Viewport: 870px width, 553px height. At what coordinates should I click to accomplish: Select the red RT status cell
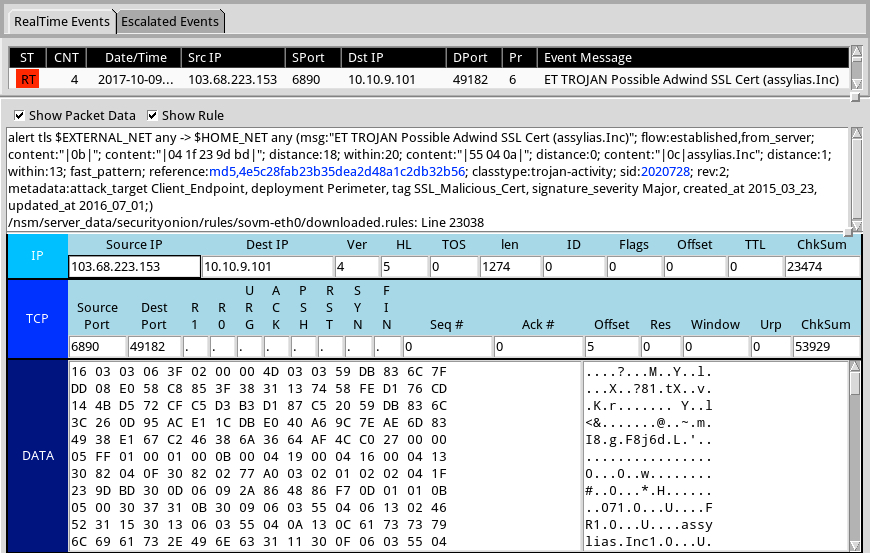coord(27,79)
